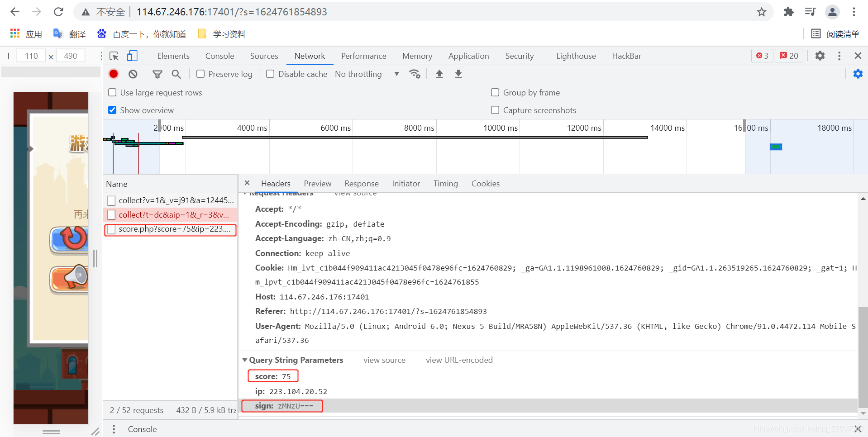
Task: Import a HAR file
Action: click(x=439, y=74)
